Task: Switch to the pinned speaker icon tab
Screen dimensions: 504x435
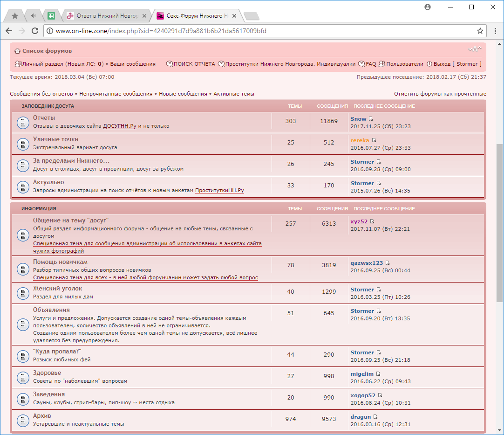Action: [33, 16]
